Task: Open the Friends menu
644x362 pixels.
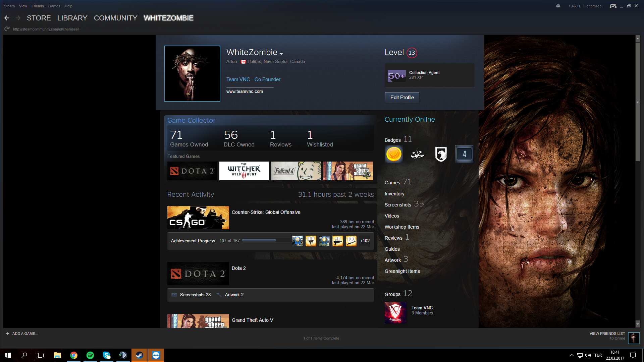Action: point(38,6)
